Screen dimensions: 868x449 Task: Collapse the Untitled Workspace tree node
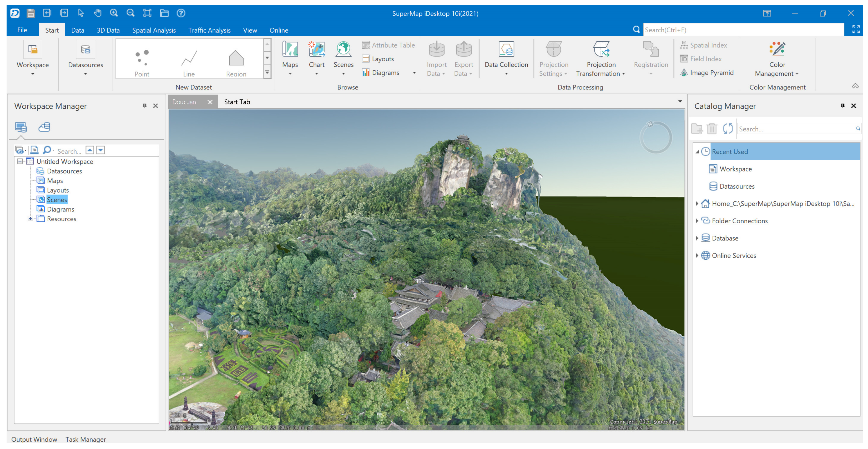pyautogui.click(x=20, y=161)
